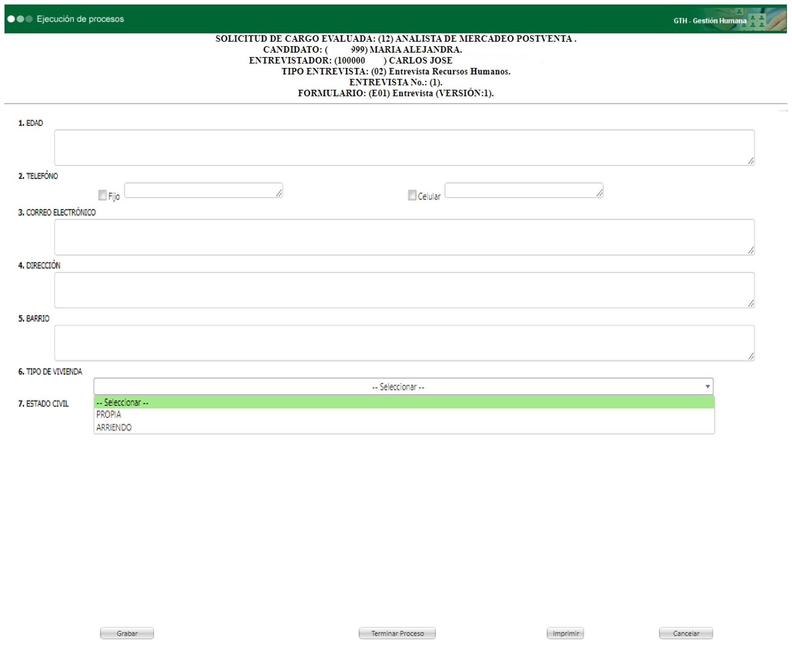Choose the highlighted -- Seleccionar -- option
This screenshot has height=672, width=792.
122,403
